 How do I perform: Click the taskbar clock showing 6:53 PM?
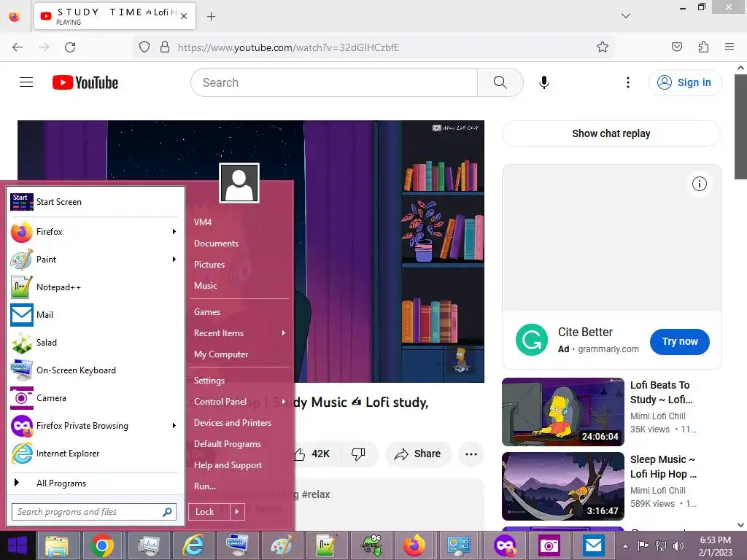click(x=715, y=546)
